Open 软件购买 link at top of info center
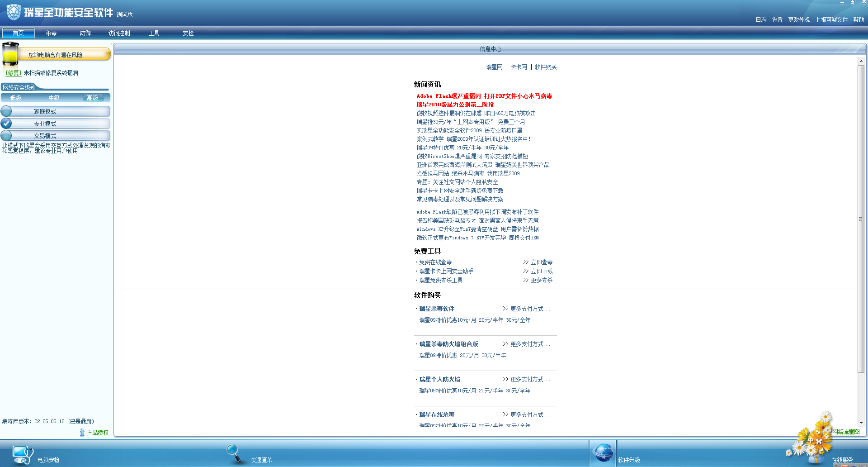The height and width of the screenshot is (467, 868). pyautogui.click(x=546, y=67)
